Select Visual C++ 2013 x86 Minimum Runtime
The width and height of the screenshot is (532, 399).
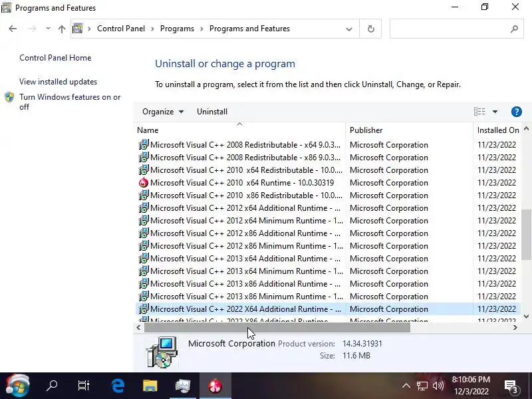point(328,296)
